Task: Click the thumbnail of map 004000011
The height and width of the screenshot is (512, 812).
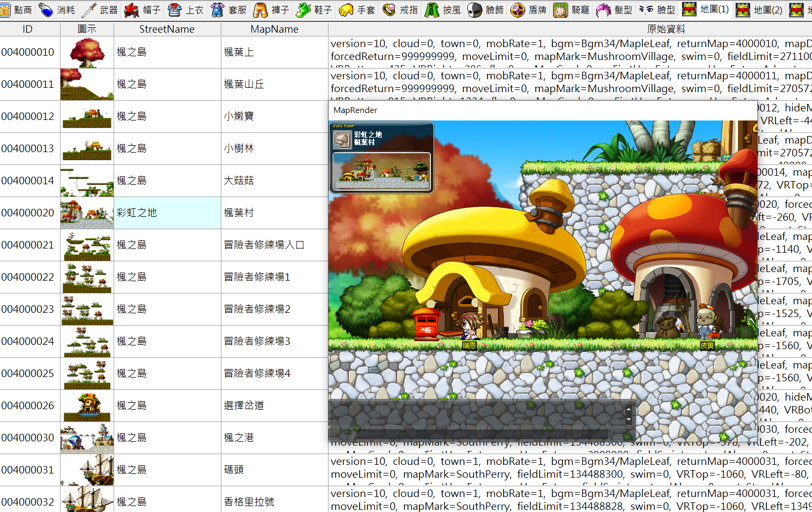Action: tap(87, 85)
